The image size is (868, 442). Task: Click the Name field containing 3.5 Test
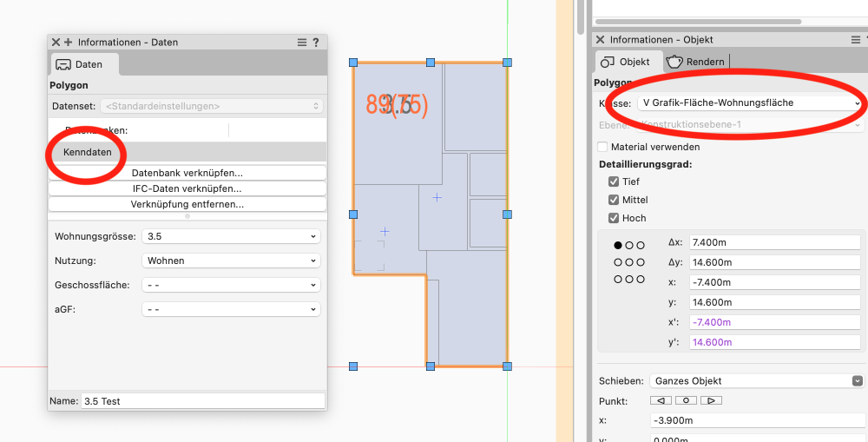tap(202, 401)
